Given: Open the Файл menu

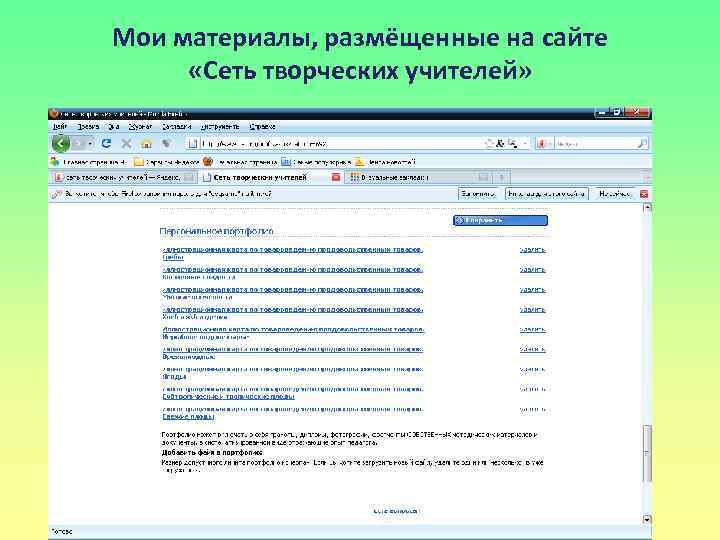Looking at the screenshot, I should [60, 126].
